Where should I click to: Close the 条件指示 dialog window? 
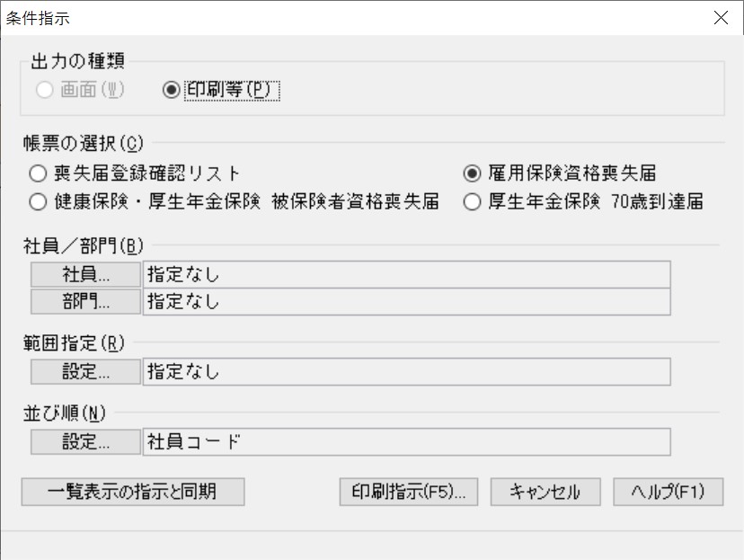click(x=721, y=18)
